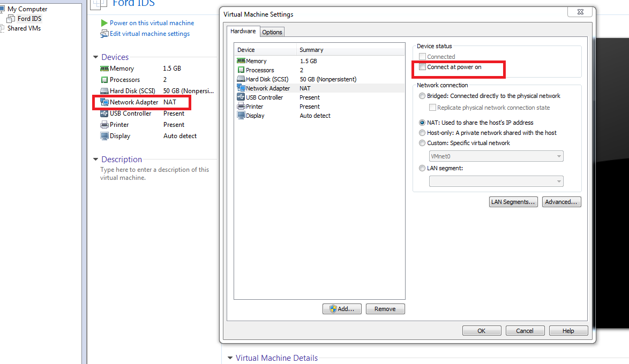This screenshot has height=364, width=629.
Task: Open the LAN Segments... dialog
Action: coord(513,202)
